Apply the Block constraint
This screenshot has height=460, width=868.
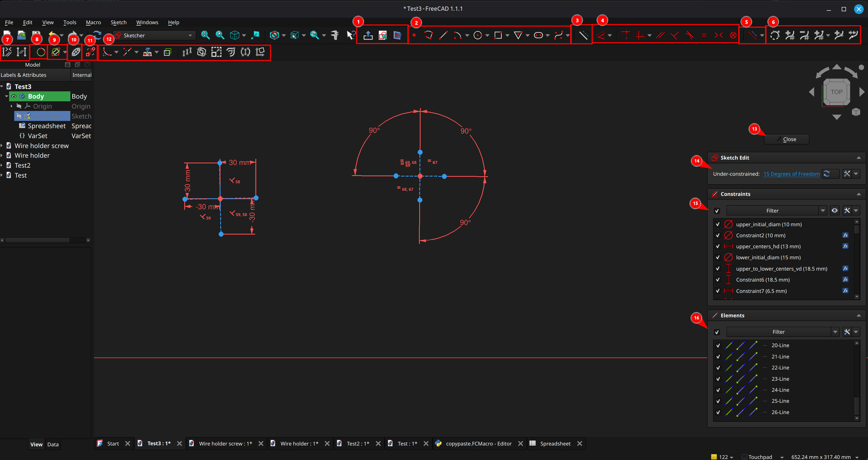tap(733, 35)
